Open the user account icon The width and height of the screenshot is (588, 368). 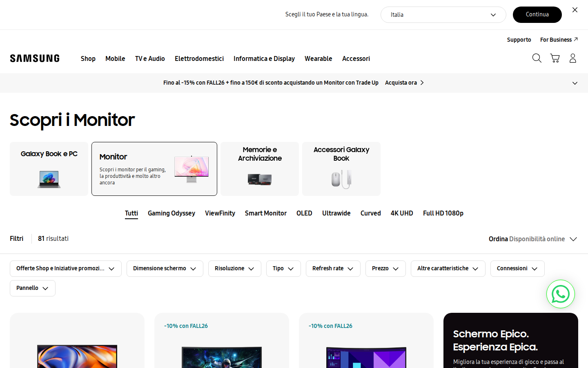[573, 58]
